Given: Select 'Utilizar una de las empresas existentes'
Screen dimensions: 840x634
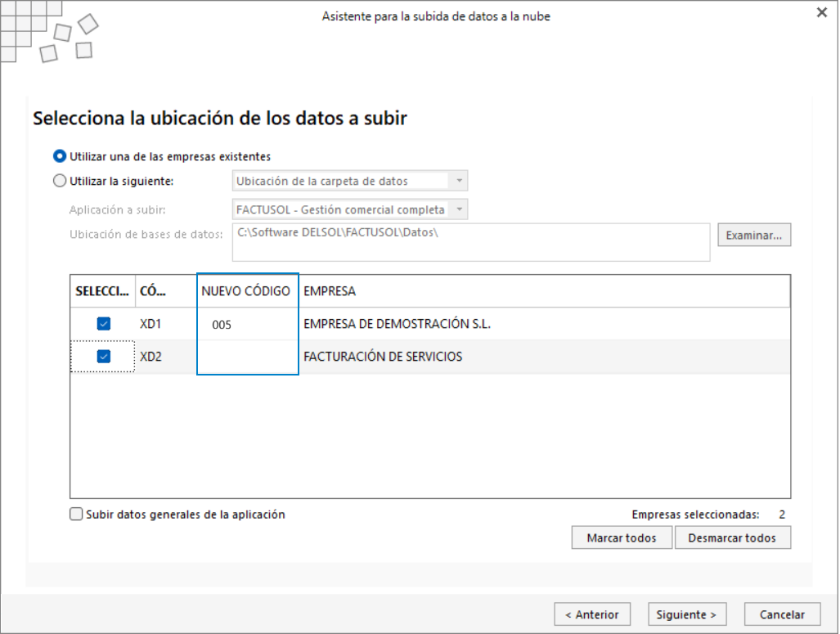Looking at the screenshot, I should 162,156.
